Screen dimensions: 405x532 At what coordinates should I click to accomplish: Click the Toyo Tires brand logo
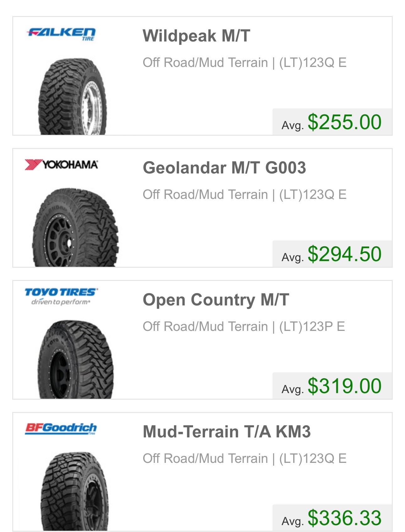[62, 296]
